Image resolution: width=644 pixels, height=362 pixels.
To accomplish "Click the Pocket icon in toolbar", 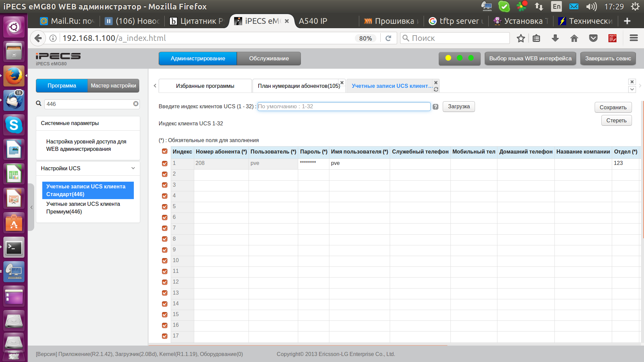I will tap(593, 38).
